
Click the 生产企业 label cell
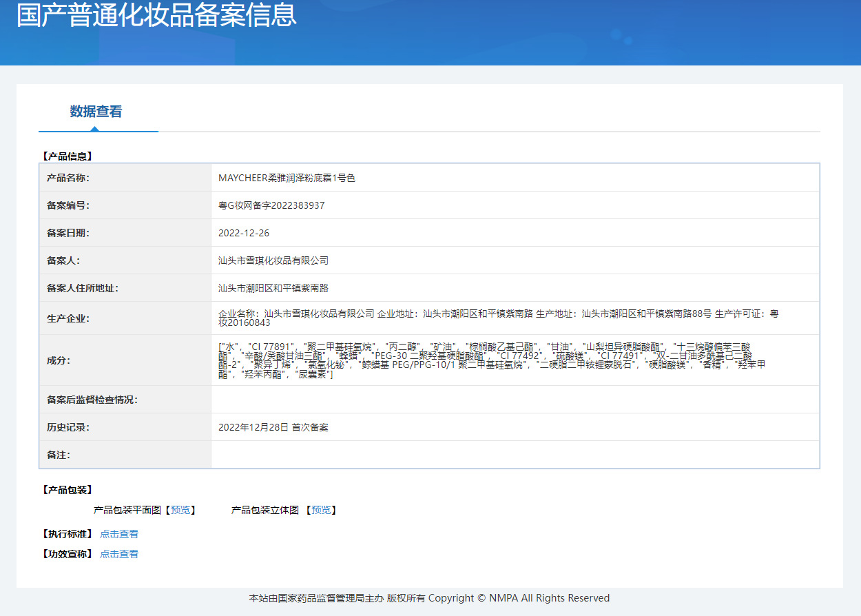tap(125, 318)
